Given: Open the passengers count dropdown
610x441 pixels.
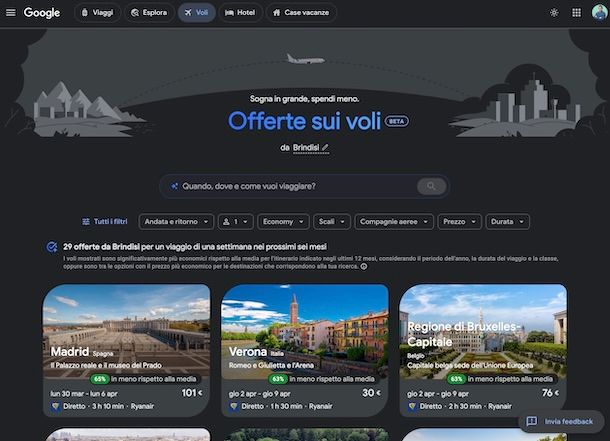Looking at the screenshot, I should [x=235, y=222].
